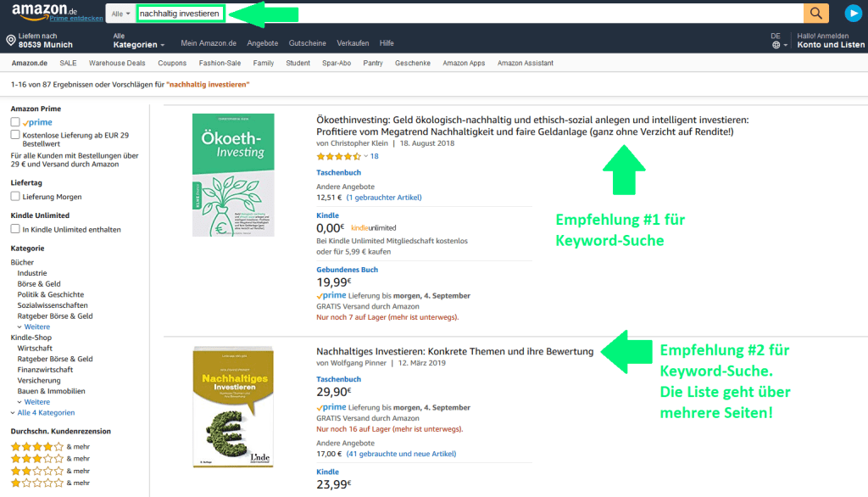Click the Amazon.de logo

(x=45, y=10)
